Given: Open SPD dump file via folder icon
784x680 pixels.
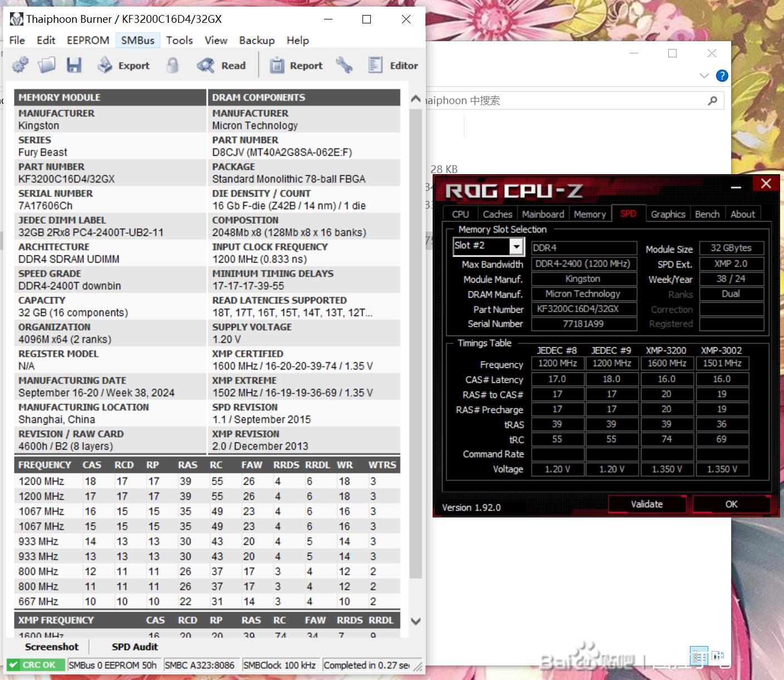Looking at the screenshot, I should (47, 65).
